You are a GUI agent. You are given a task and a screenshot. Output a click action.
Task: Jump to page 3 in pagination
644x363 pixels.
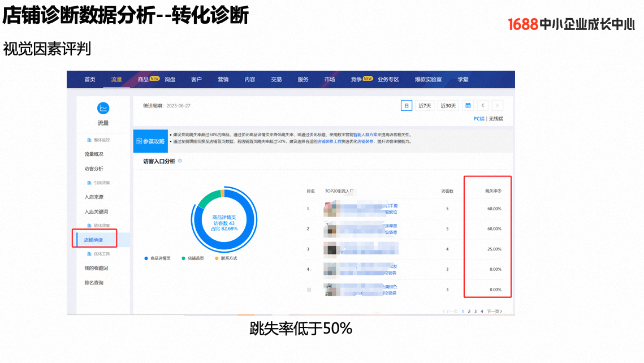pyautogui.click(x=475, y=312)
